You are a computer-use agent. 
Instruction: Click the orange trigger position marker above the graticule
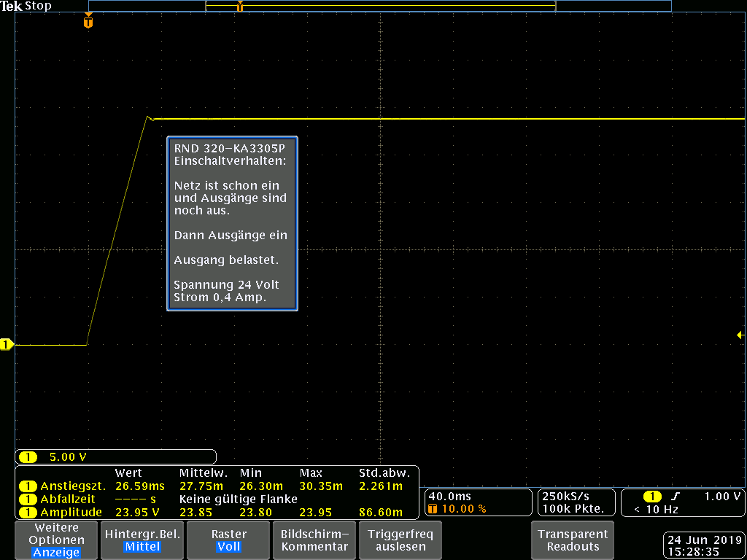click(88, 22)
